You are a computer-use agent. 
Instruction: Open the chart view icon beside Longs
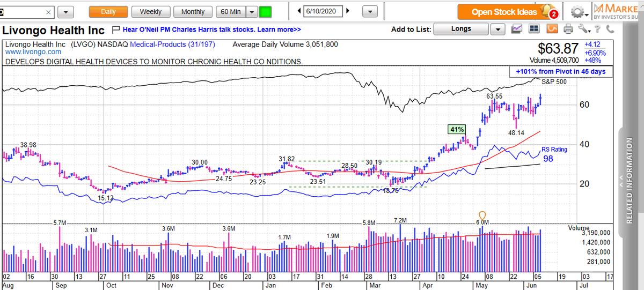pos(517,29)
